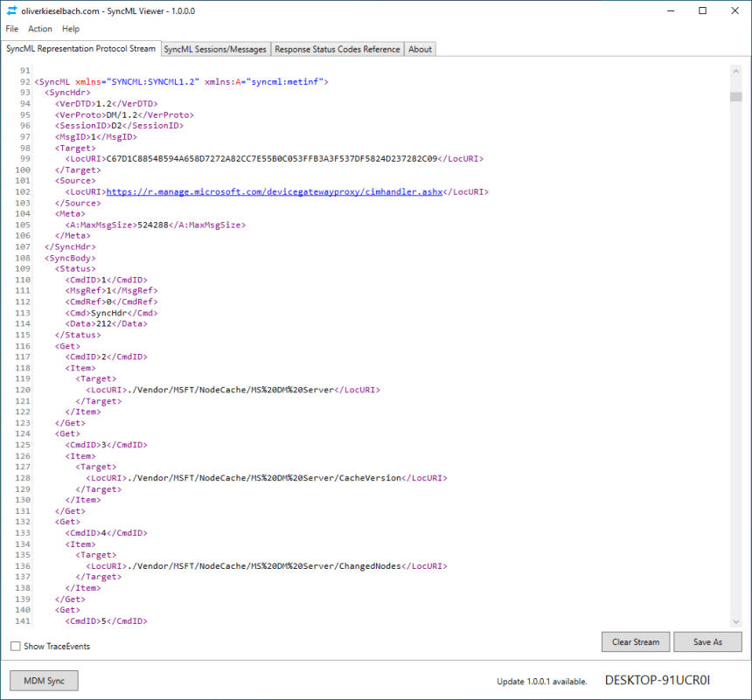View the About tab

(419, 49)
